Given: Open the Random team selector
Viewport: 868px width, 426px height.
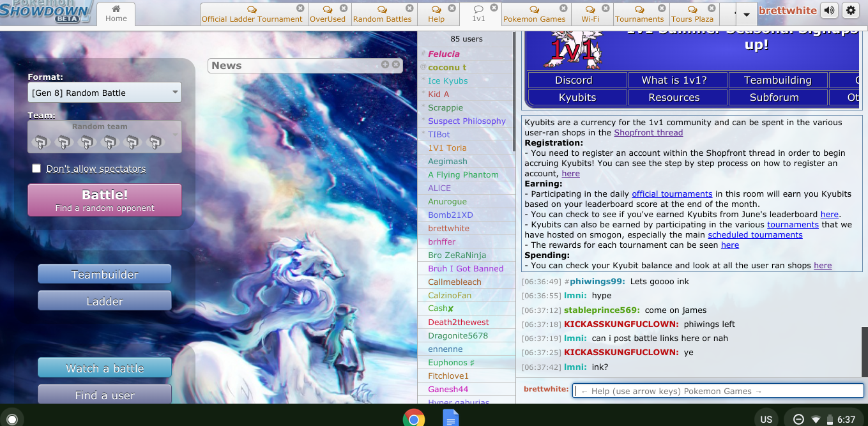Looking at the screenshot, I should 105,137.
